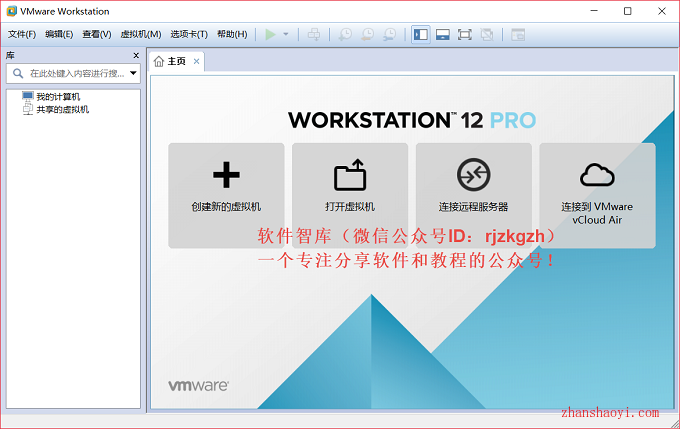Maximize the VMware Workstation window
Screen dimensions: 680x429
[x=628, y=11]
